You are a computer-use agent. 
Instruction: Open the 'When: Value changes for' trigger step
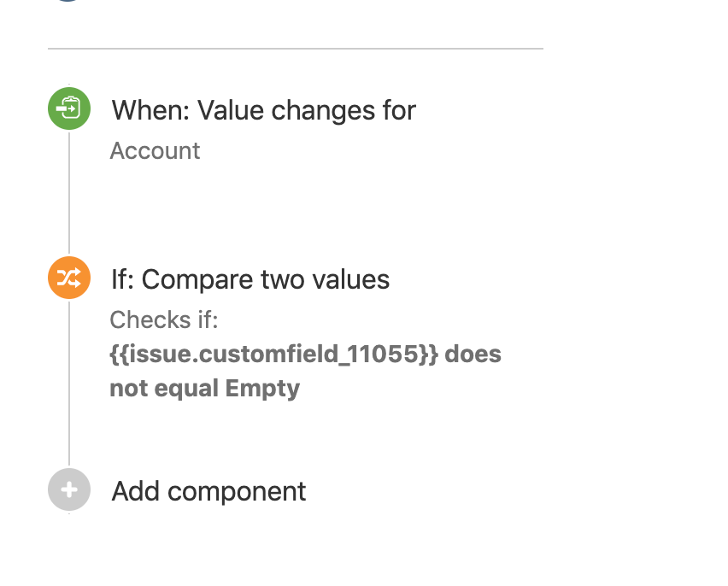coord(262,109)
